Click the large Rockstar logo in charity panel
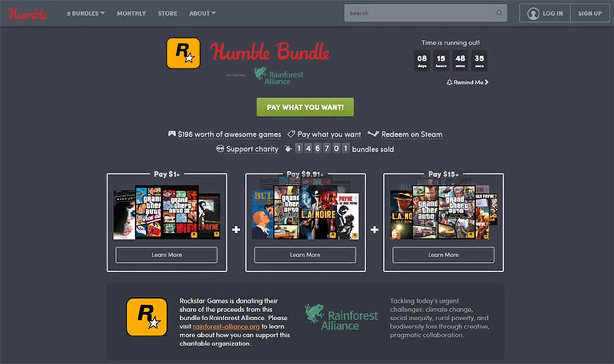Screen dimensions: 614x364 click(x=147, y=317)
